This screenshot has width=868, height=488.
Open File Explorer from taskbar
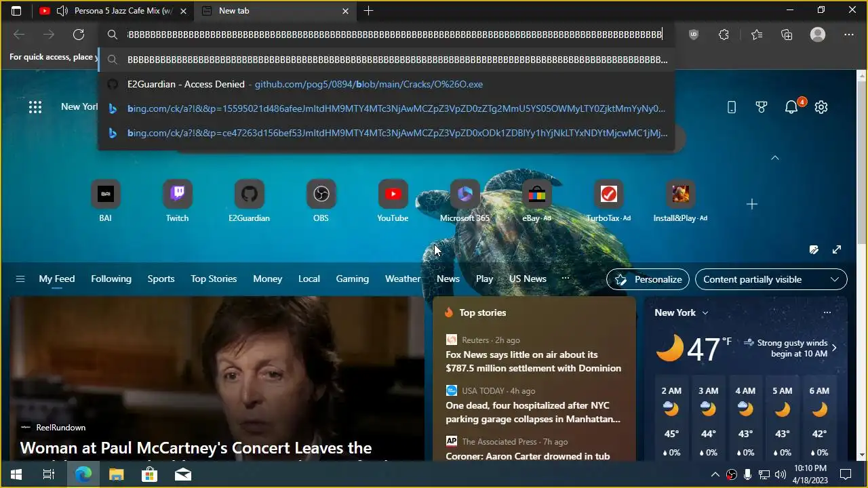(117, 474)
